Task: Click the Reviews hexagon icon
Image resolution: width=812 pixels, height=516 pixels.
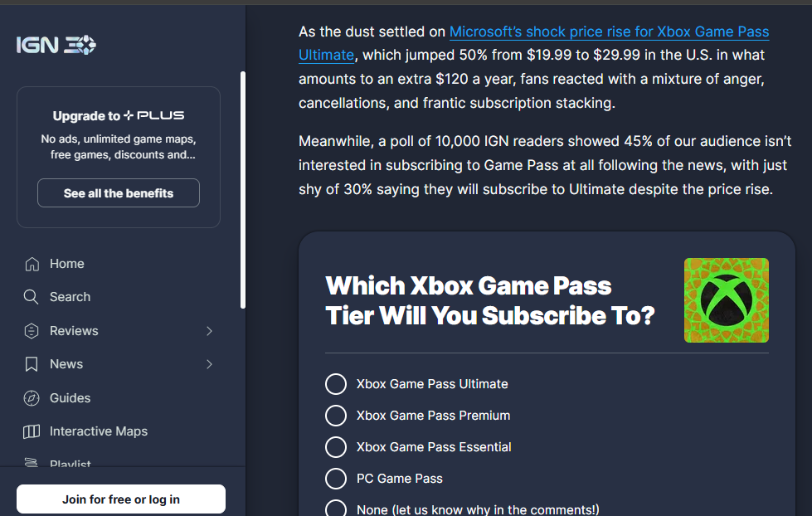Action: pyautogui.click(x=32, y=331)
